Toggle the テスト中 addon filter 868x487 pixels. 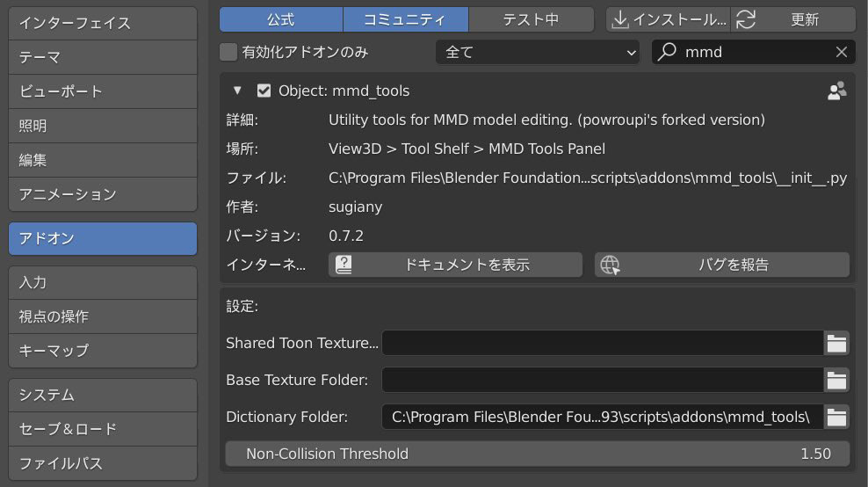pos(532,20)
